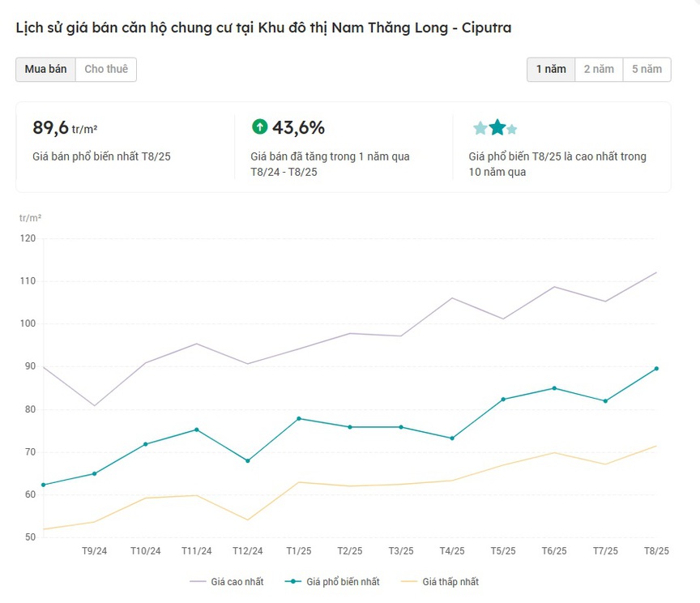Viewport: 700px width, 603px height.
Task: Switch to the Cho thuê tab
Action: point(106,69)
